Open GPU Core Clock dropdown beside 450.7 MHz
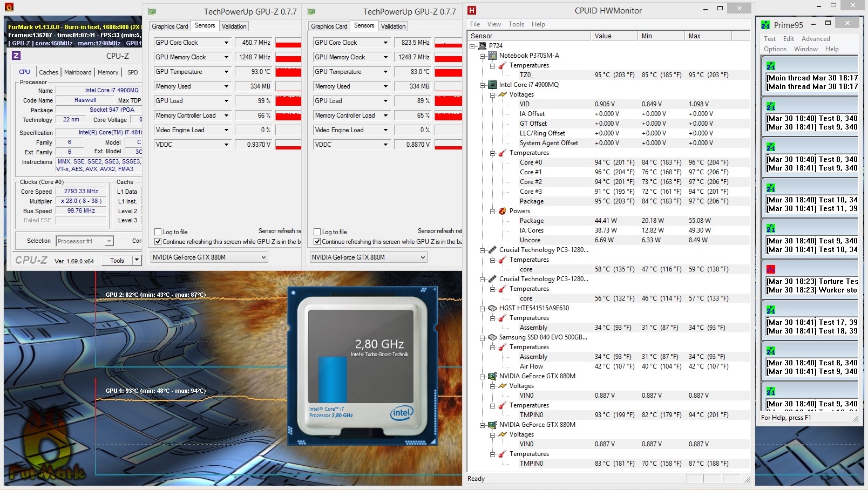This screenshot has width=868, height=490. tap(226, 43)
